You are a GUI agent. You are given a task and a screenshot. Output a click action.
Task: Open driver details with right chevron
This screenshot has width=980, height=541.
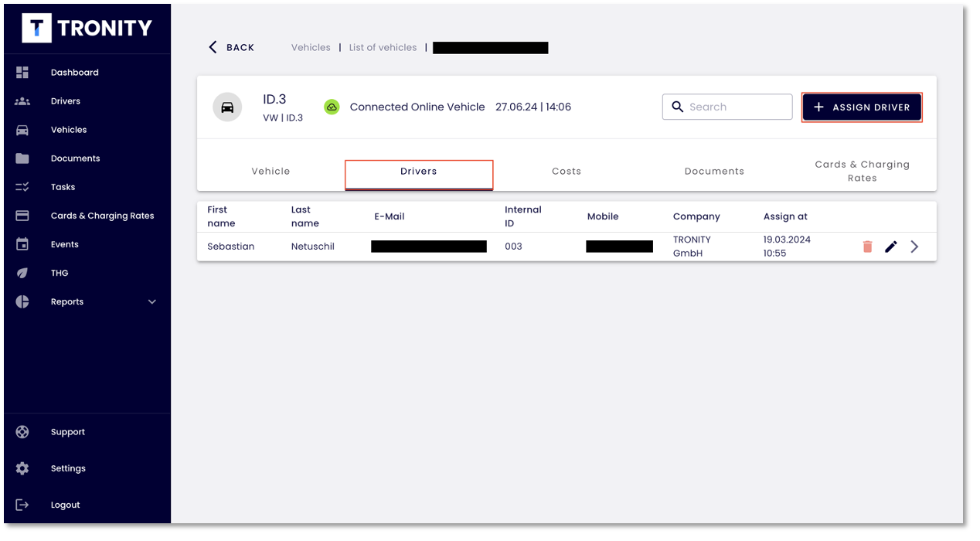point(915,247)
